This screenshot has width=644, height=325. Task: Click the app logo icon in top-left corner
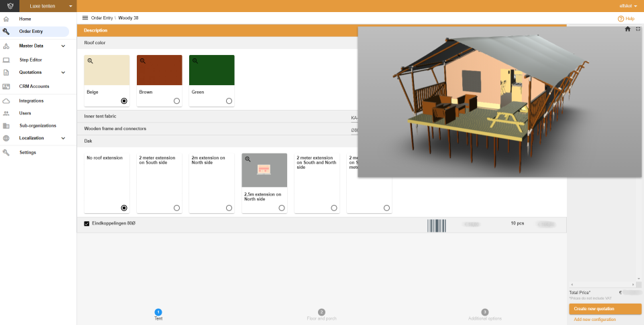tap(11, 6)
